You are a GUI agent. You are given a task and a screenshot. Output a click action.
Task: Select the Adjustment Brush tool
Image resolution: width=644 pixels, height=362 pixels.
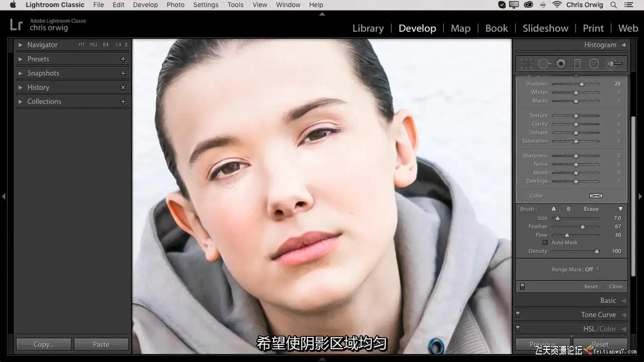pyautogui.click(x=614, y=64)
